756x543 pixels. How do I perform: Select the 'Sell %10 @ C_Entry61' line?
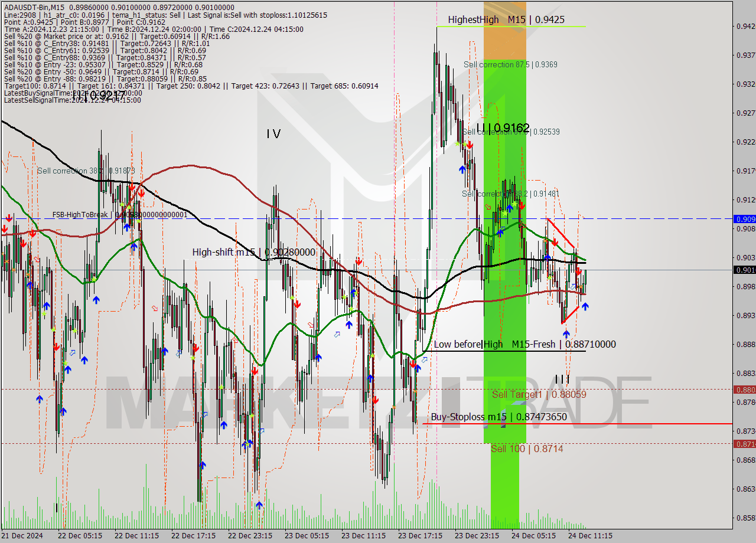(x=105, y=50)
